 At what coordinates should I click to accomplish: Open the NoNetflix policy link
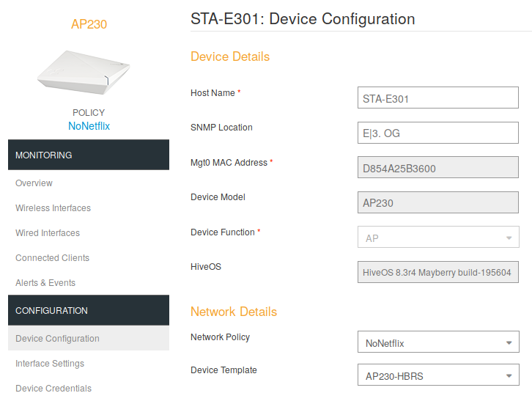pyautogui.click(x=89, y=126)
